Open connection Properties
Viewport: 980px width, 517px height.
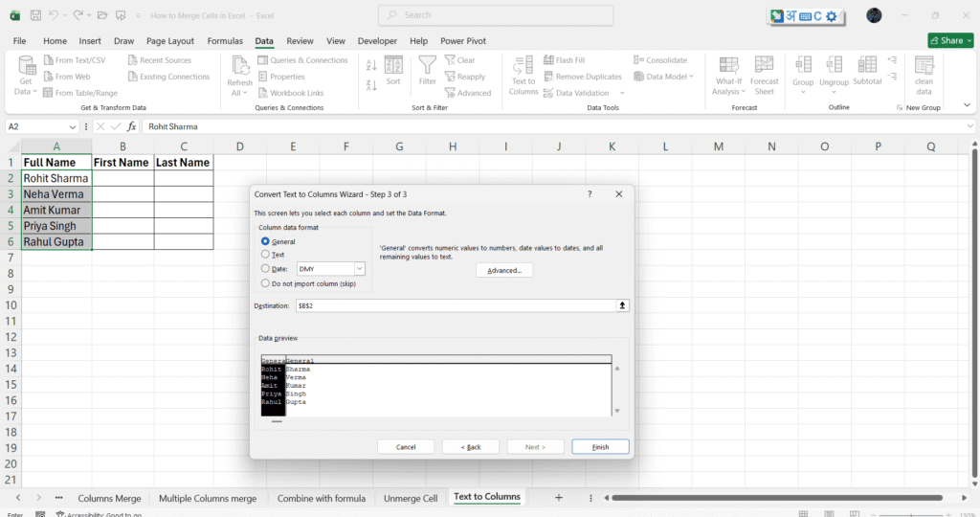(281, 77)
